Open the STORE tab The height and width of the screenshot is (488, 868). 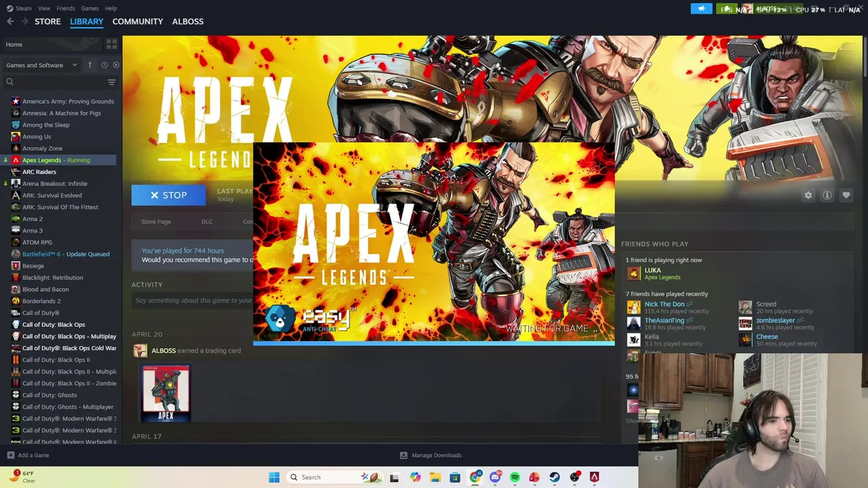pyautogui.click(x=47, y=22)
